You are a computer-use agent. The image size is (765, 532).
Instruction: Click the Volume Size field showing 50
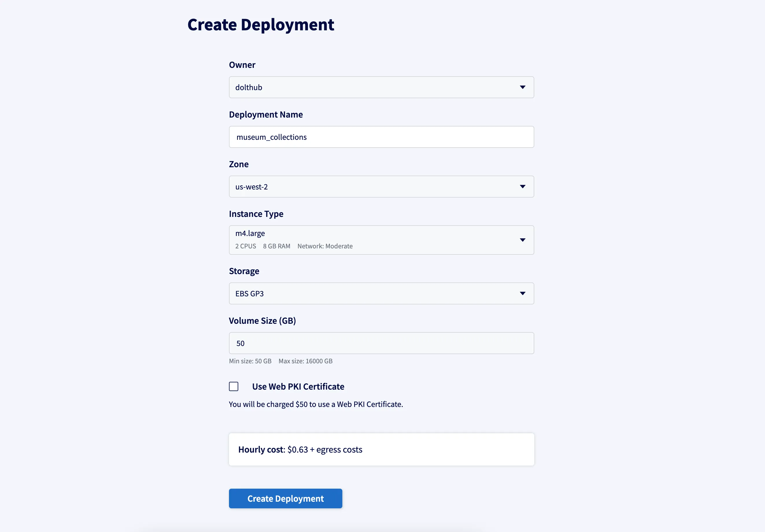pos(381,343)
